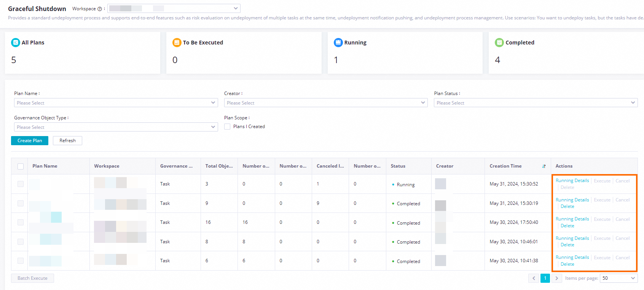644x290 pixels.
Task: Click the Plan Name column header
Action: pos(45,166)
